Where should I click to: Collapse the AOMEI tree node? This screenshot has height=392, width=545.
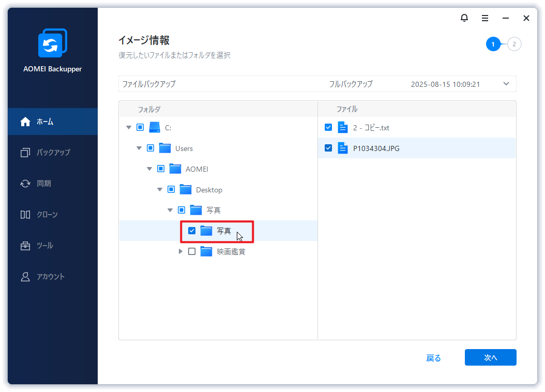tap(149, 169)
